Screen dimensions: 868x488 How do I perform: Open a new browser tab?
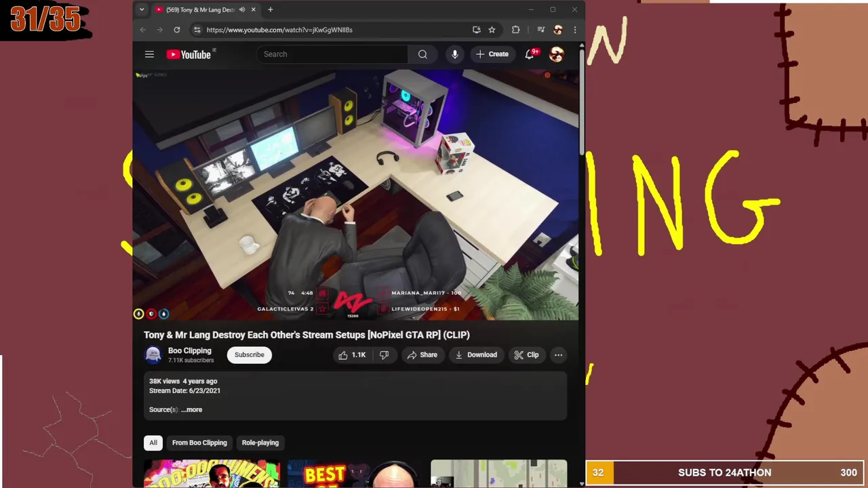coord(270,9)
